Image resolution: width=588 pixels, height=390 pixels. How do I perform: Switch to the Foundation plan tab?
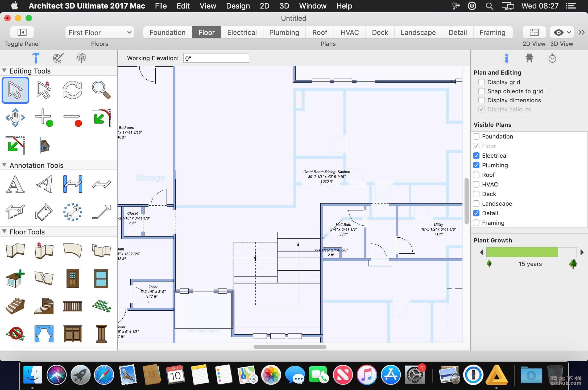click(167, 32)
